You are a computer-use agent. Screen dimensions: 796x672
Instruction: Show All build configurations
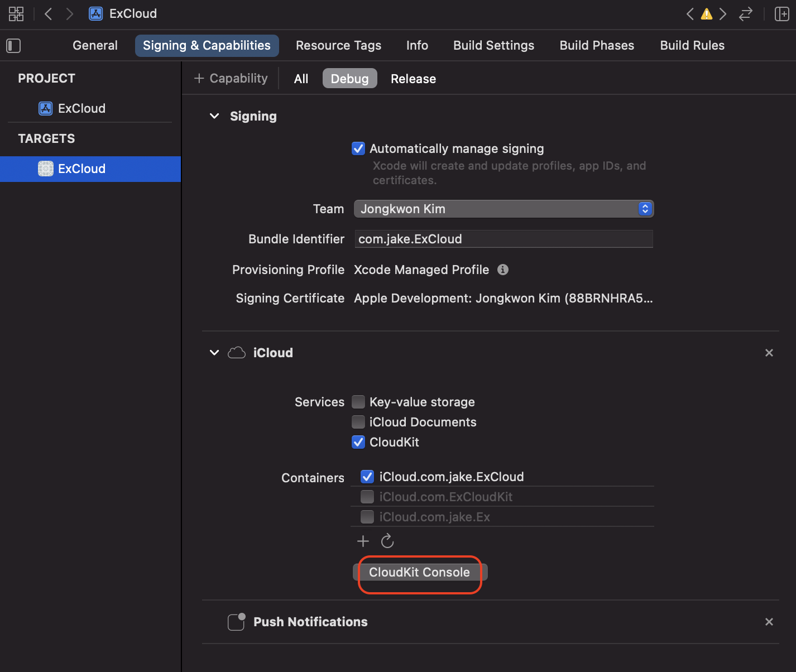point(301,79)
